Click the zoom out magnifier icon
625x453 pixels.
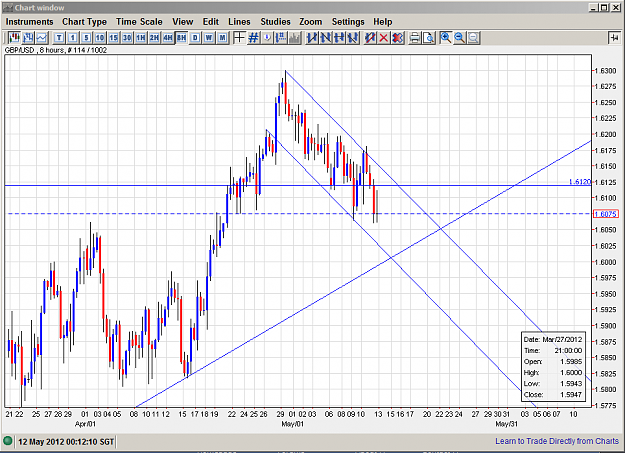[x=459, y=38]
